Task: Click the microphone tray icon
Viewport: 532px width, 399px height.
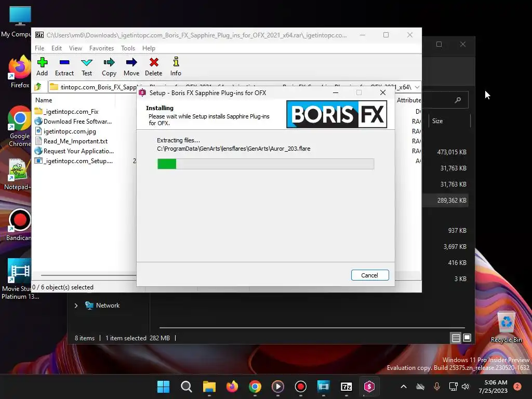Action: 436,387
